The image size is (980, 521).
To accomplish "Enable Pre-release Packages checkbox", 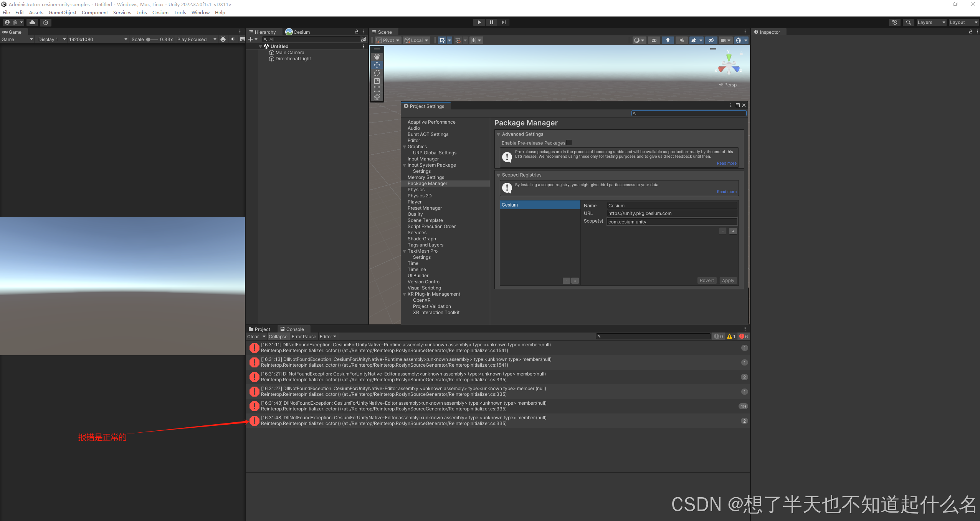I will click(569, 143).
